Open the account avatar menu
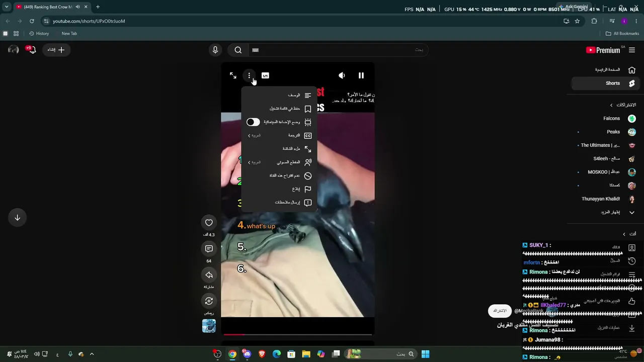Image resolution: width=644 pixels, height=362 pixels. (x=14, y=50)
